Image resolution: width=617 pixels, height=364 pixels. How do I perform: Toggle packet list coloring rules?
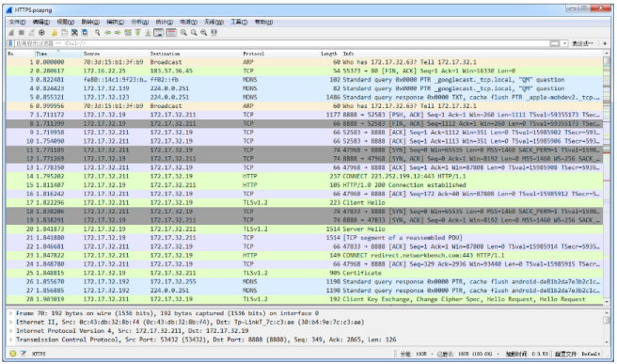click(171, 33)
